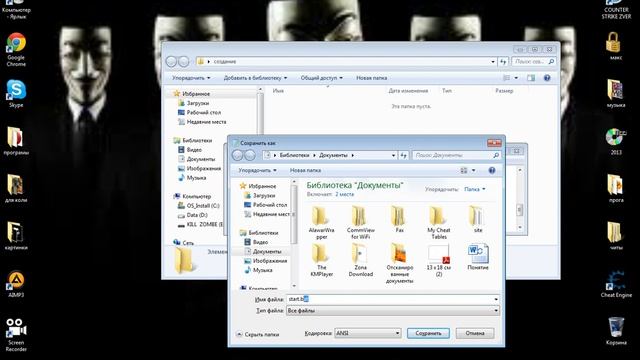
Task: Launch Skype from the desktop
Action: coord(16,94)
